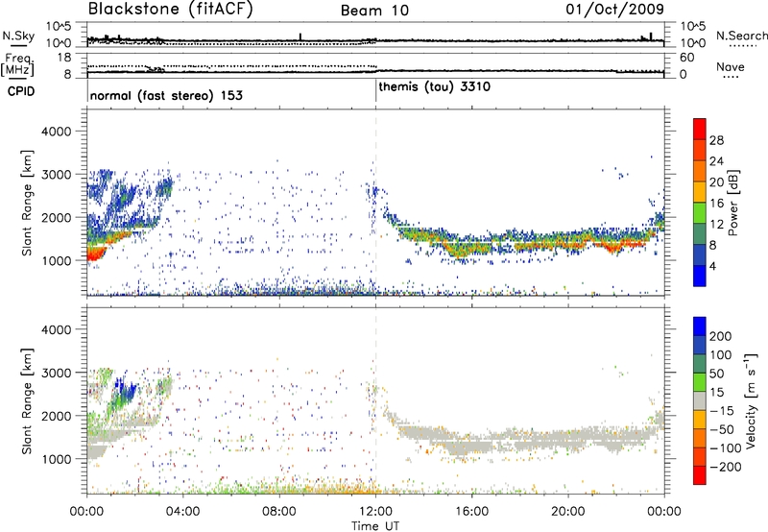768x532 pixels.
Task: Select Slant Range [km] label of power panel
Action: coord(28,203)
